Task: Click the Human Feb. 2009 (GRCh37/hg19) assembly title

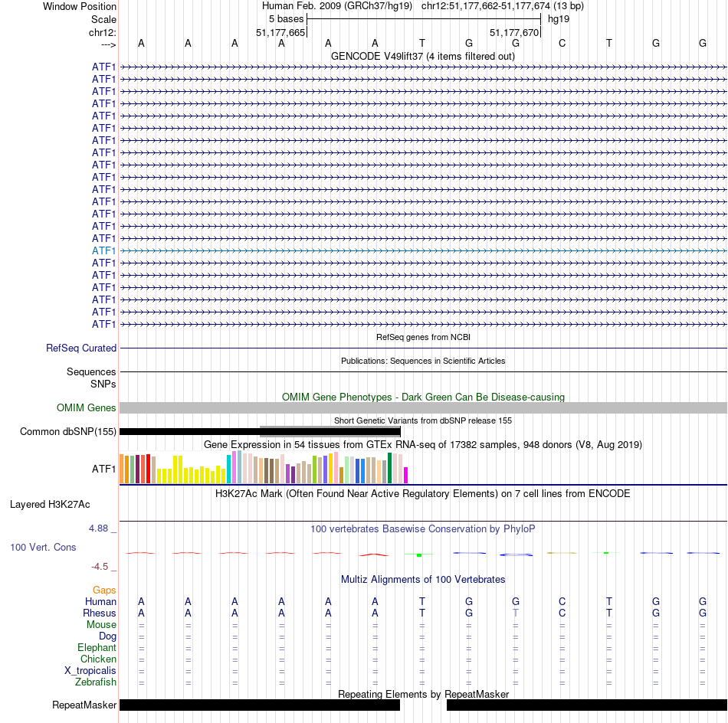Action: 336,6
